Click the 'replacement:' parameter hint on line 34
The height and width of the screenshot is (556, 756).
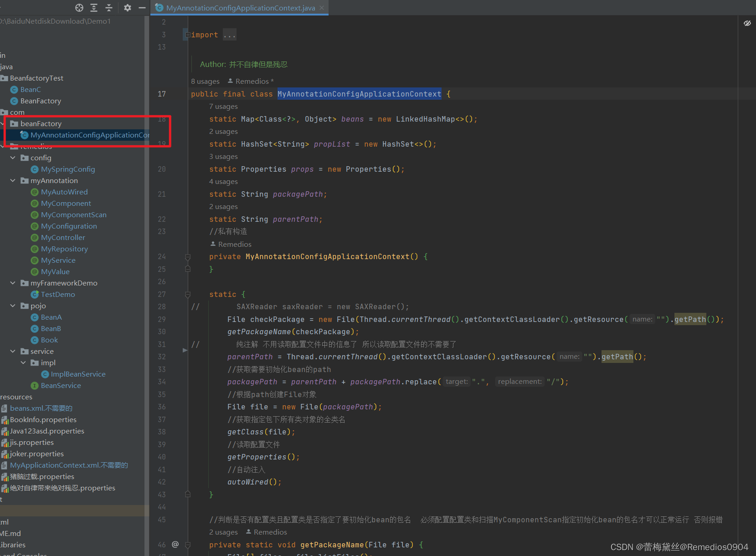click(520, 382)
